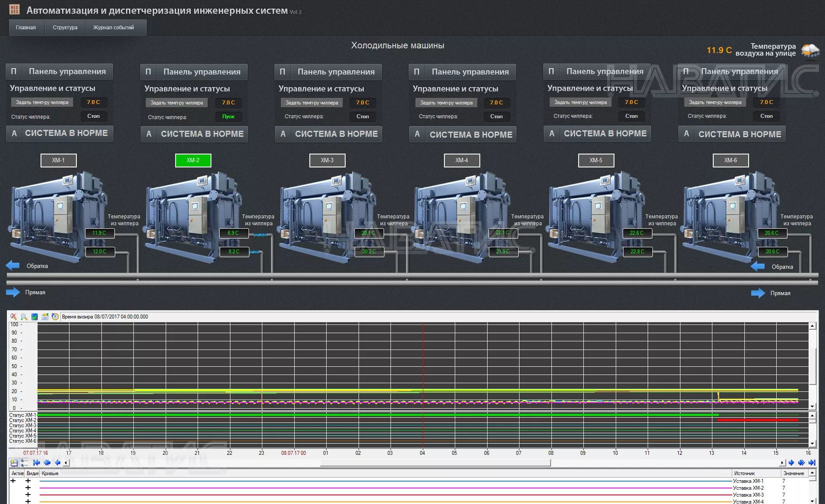Click the Статус ХМ-2 row label
825x504 pixels.
(x=22, y=420)
